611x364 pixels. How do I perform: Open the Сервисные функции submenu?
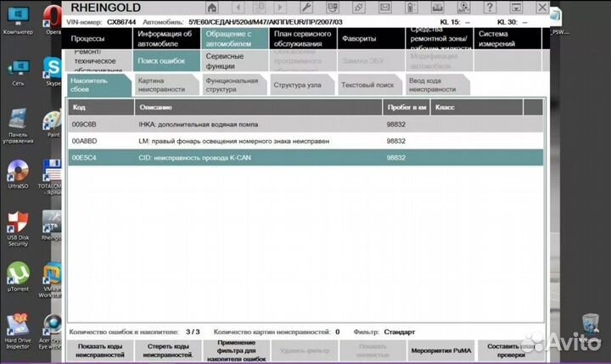(x=234, y=61)
